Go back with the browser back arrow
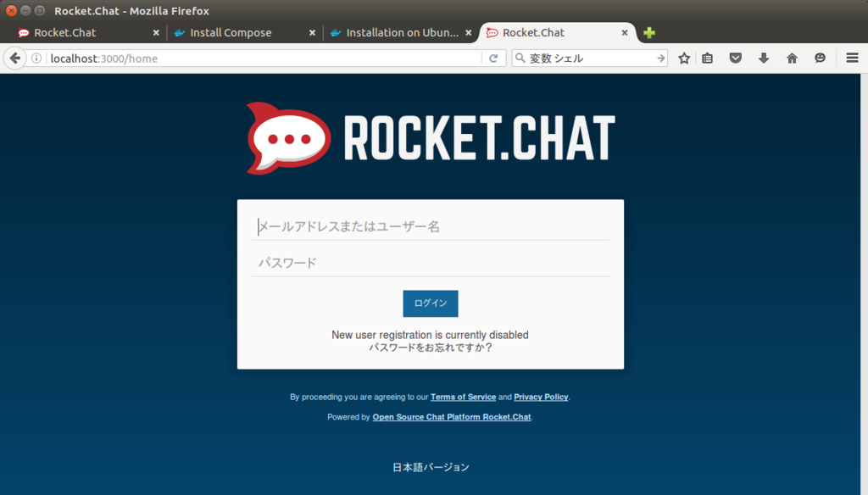Viewport: 868px width, 495px height. tap(15, 58)
